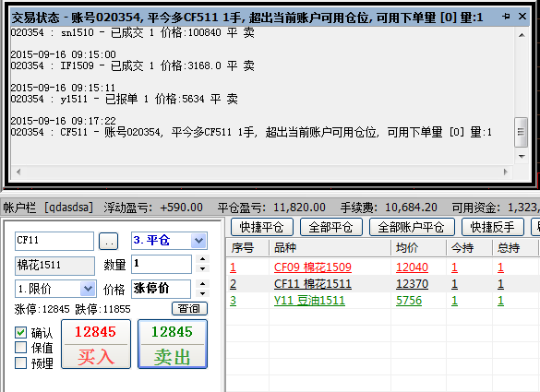Open the 1.限价 price type dropdown

click(x=55, y=289)
